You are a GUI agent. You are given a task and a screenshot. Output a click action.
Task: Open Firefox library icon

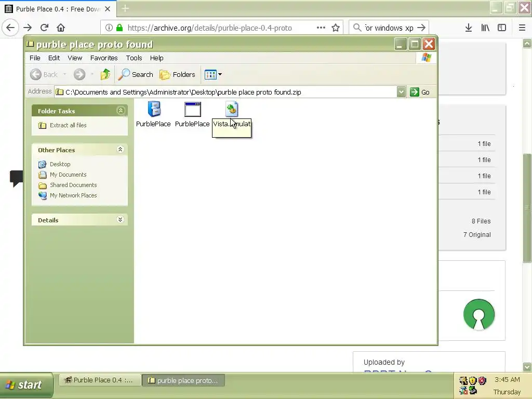click(x=485, y=28)
